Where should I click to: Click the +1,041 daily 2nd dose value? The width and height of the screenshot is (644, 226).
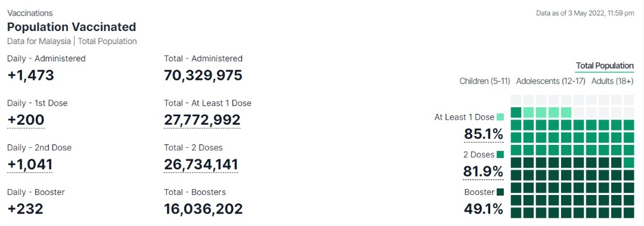(30, 165)
